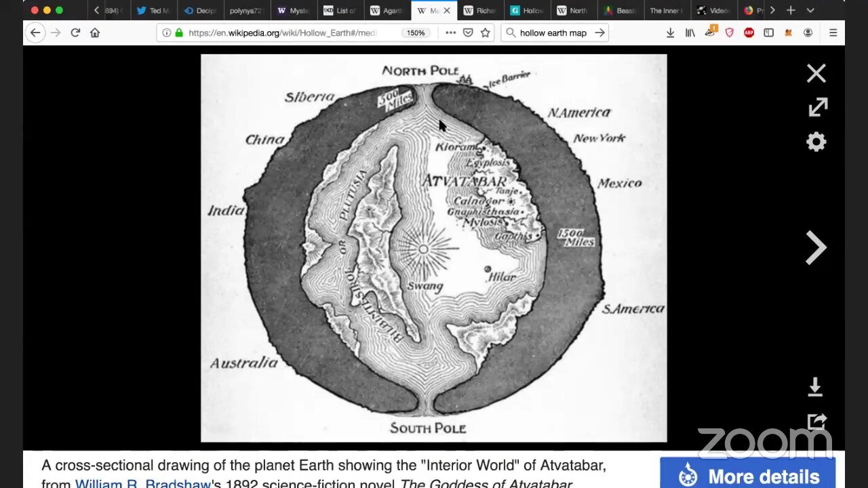
Task: List all tabs dropdown arrow
Action: [810, 10]
